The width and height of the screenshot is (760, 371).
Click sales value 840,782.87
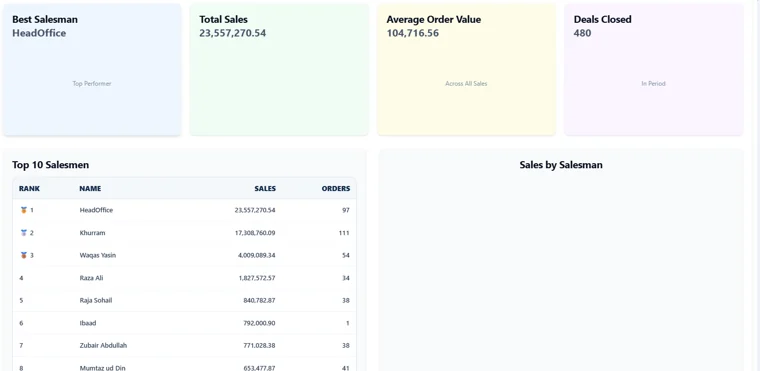click(259, 300)
